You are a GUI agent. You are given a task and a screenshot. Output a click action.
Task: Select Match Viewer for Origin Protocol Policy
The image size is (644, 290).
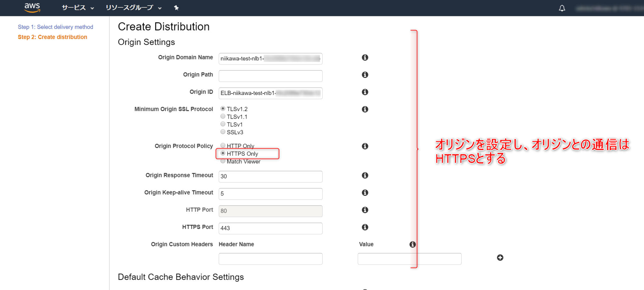[223, 161]
